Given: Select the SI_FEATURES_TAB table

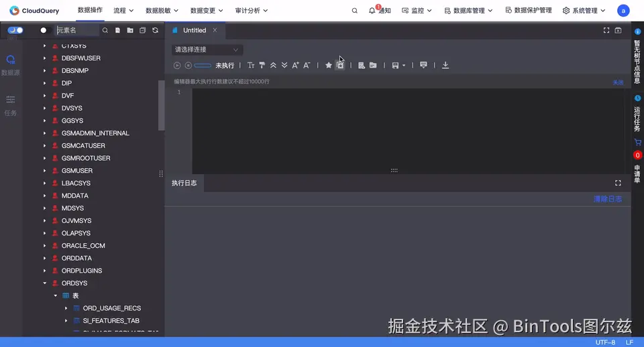Looking at the screenshot, I should point(111,321).
